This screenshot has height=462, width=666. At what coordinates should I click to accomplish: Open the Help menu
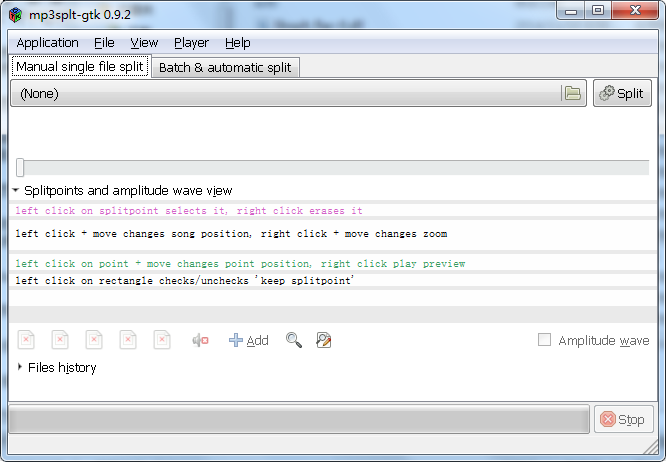pyautogui.click(x=237, y=43)
